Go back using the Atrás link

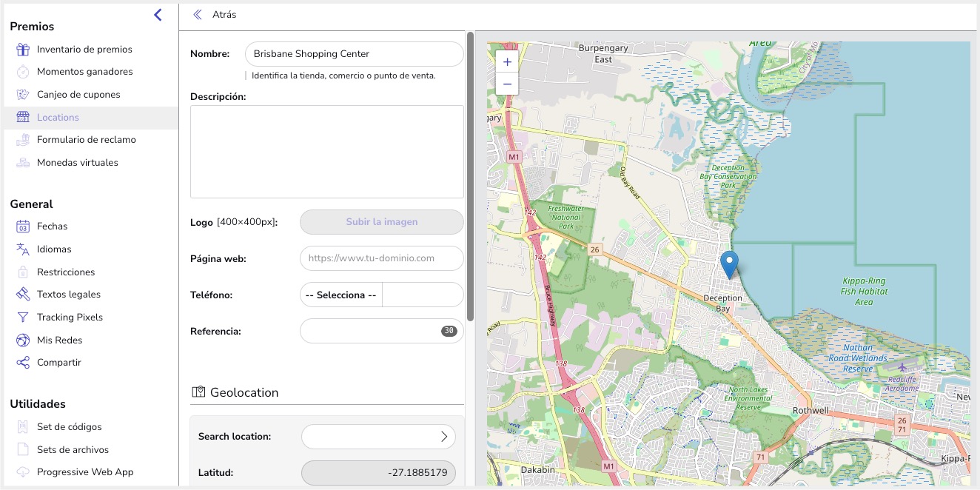[x=215, y=14]
